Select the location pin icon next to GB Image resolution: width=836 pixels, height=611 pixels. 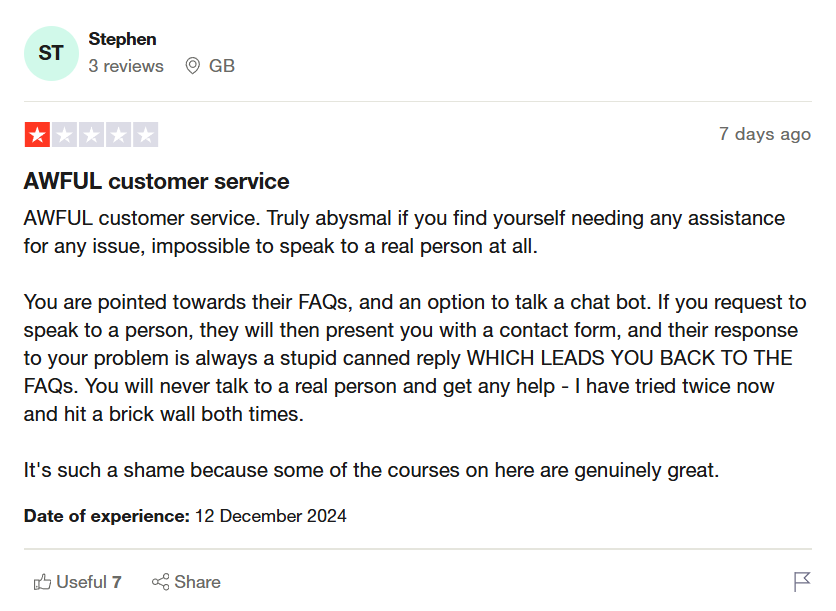[x=192, y=66]
